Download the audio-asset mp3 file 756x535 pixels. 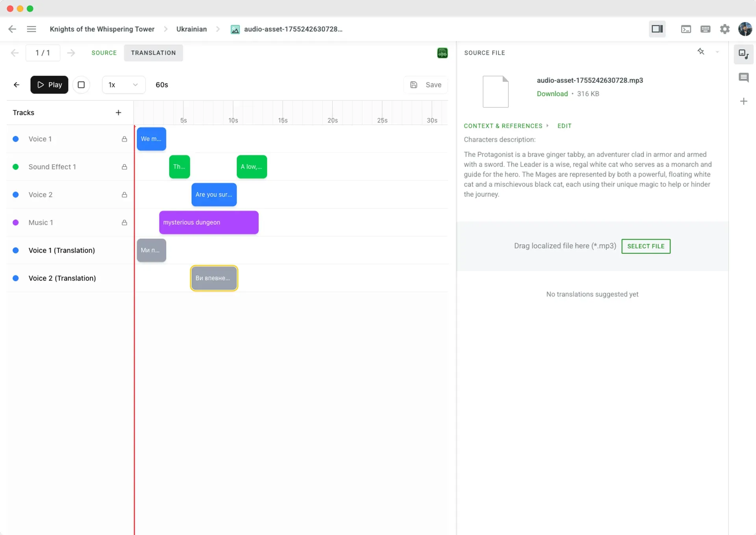click(552, 93)
